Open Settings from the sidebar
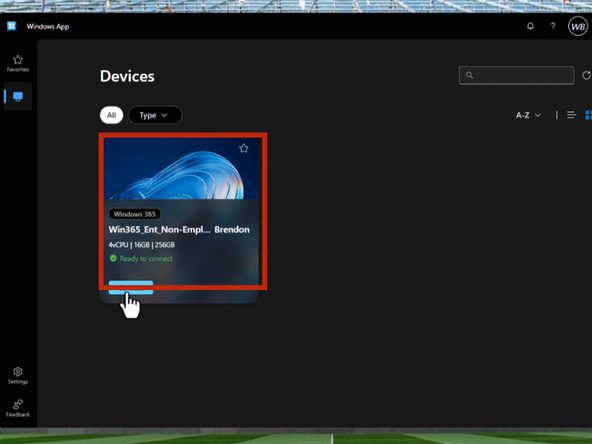 18,376
